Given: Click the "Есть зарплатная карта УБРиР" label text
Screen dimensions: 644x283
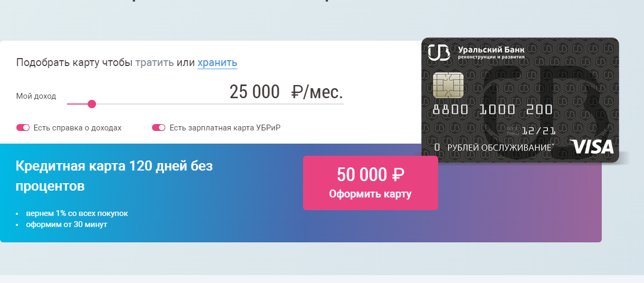Looking at the screenshot, I should (x=225, y=128).
